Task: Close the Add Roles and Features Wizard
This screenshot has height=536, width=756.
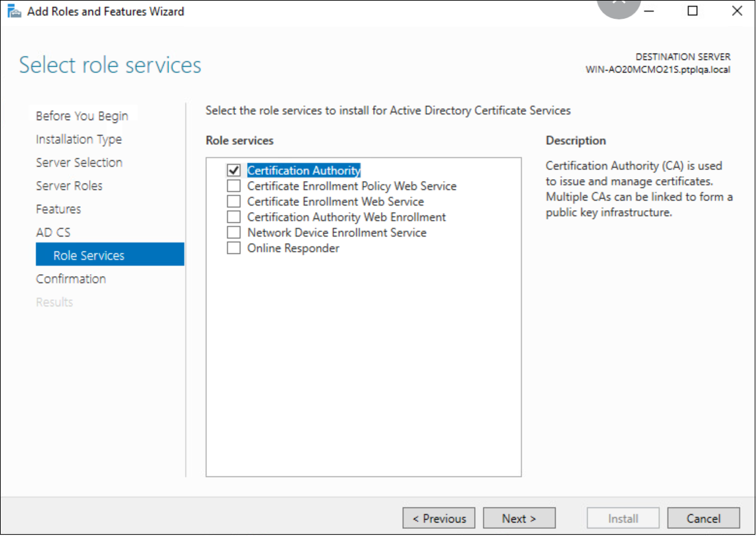Action: pos(737,10)
